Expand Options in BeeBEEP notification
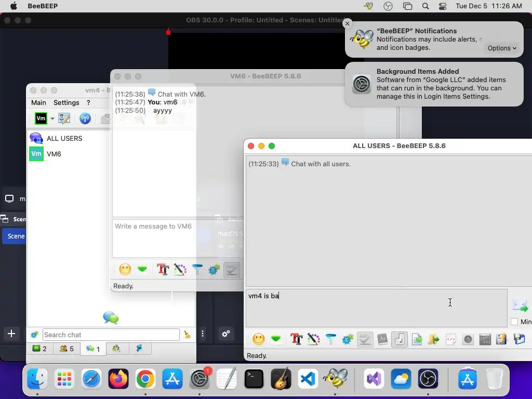532x399 pixels. [501, 48]
